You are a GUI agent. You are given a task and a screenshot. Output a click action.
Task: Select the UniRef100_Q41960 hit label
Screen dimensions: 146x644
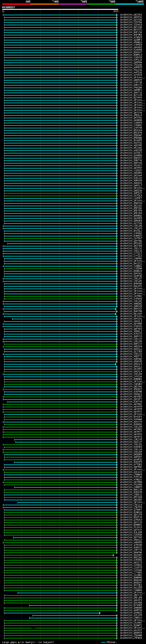131,555
